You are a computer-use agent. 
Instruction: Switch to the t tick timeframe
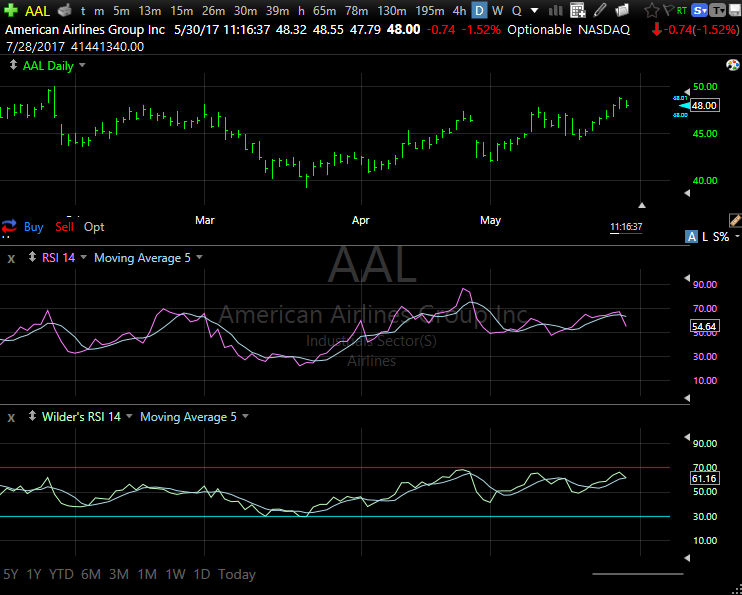tap(83, 10)
